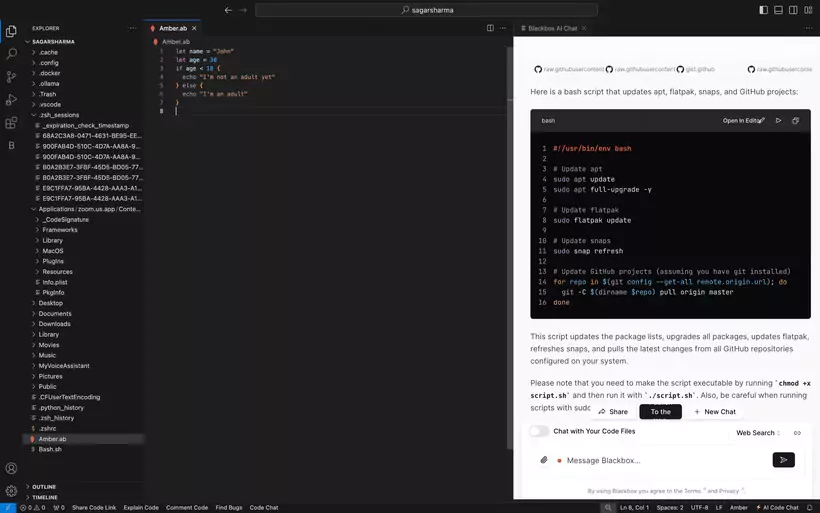
Task: Open the Extensions view
Action: click(11, 123)
